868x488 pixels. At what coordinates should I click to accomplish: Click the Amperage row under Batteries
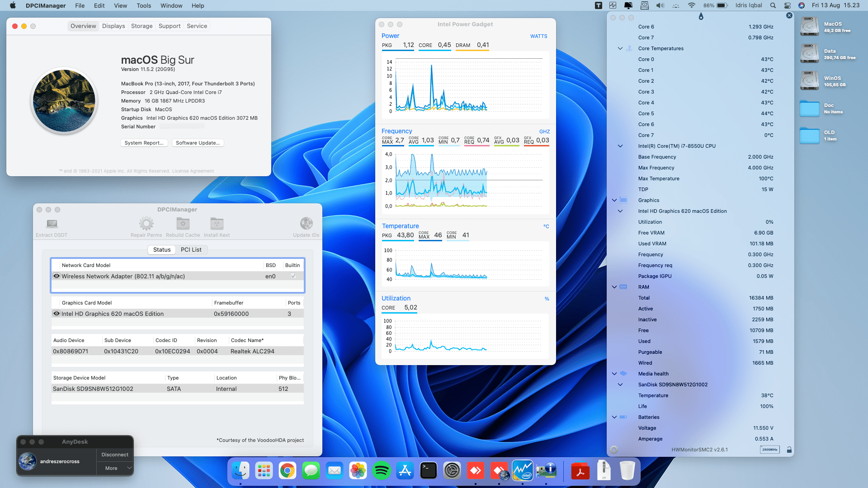point(705,439)
